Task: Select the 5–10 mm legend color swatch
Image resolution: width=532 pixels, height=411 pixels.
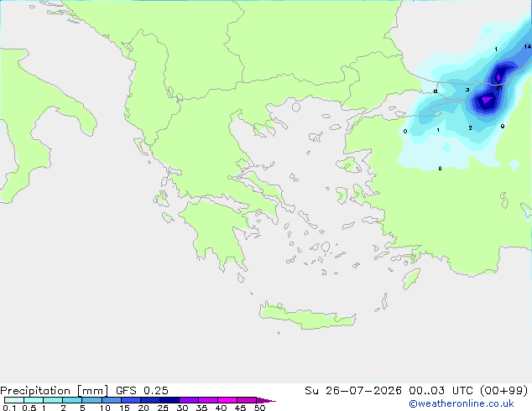Action: click(91, 400)
